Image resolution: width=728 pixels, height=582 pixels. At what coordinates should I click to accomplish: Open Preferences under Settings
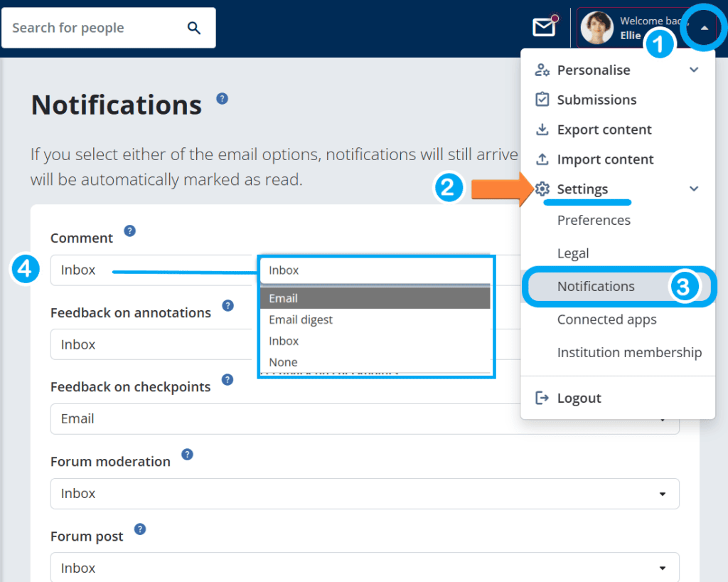[594, 220]
